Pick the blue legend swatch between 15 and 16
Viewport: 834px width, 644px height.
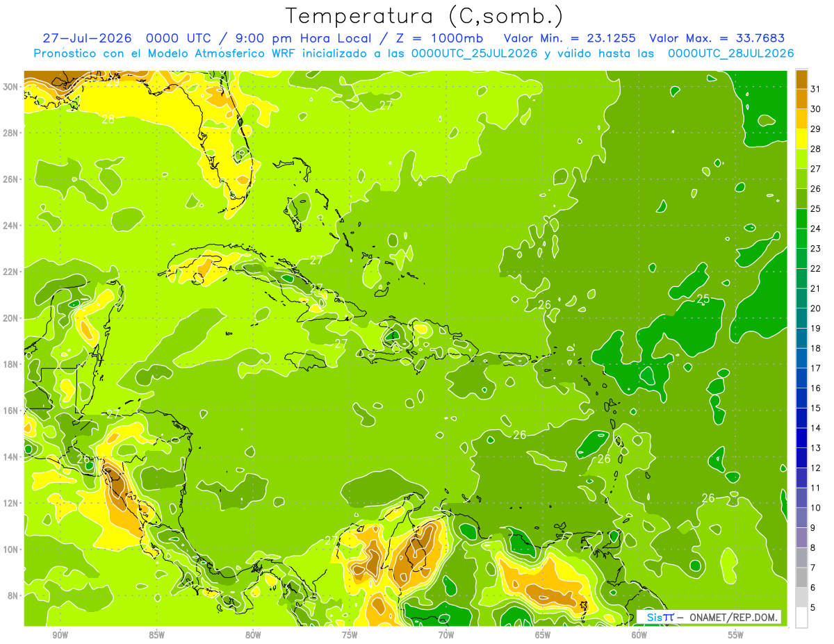pyautogui.click(x=801, y=398)
